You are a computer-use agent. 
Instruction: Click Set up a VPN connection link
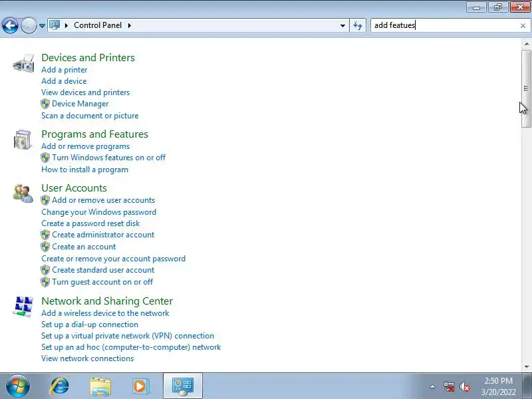tap(128, 336)
